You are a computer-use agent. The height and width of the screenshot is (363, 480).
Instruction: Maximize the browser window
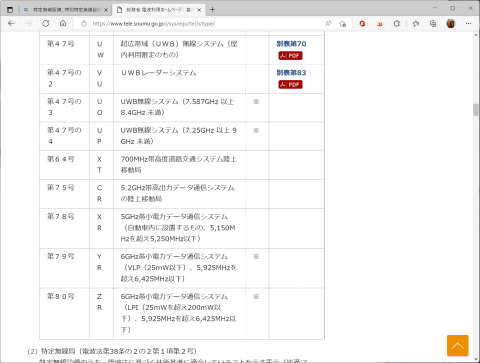coord(453,8)
